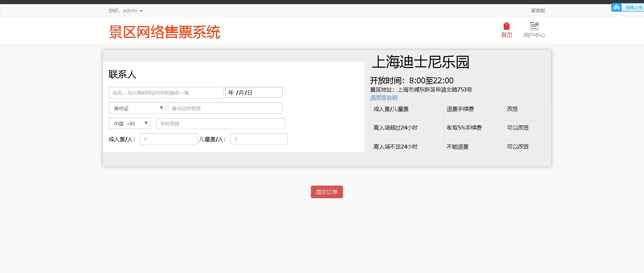Click the 上海迪士尼乐园 attraction heading
644x273 pixels.
421,62
